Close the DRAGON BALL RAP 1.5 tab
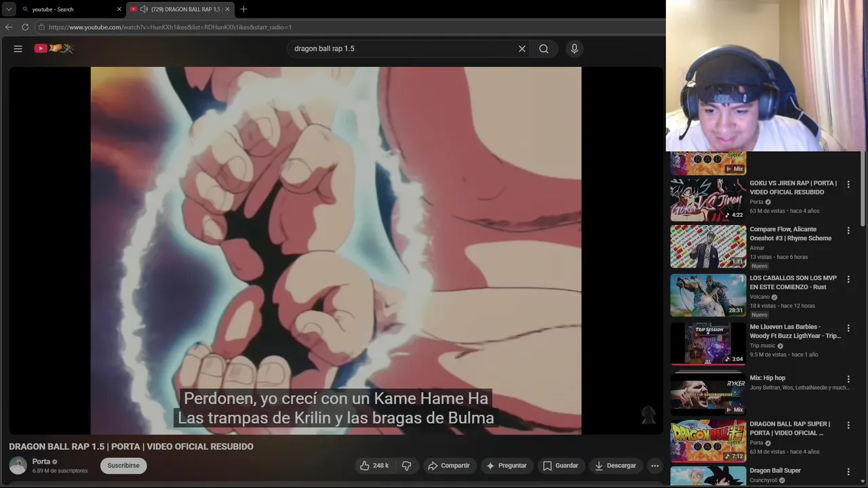Viewport: 868px width, 488px height. click(x=227, y=9)
